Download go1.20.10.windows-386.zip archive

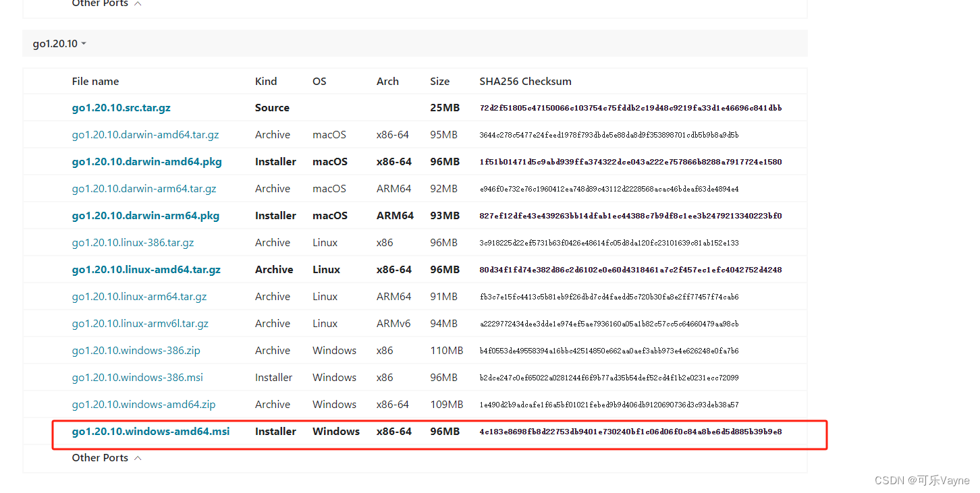[x=136, y=351]
